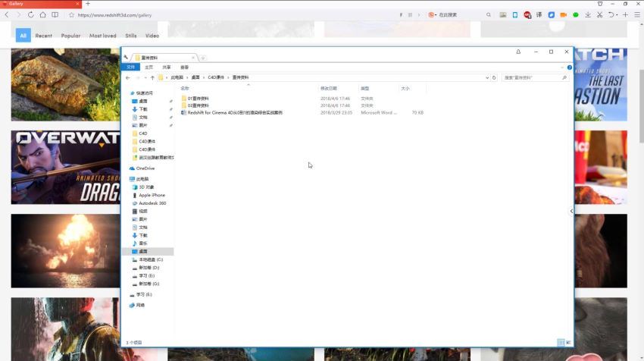Bookmark the page with the star icon
This screenshot has width=644, height=361.
click(x=71, y=15)
